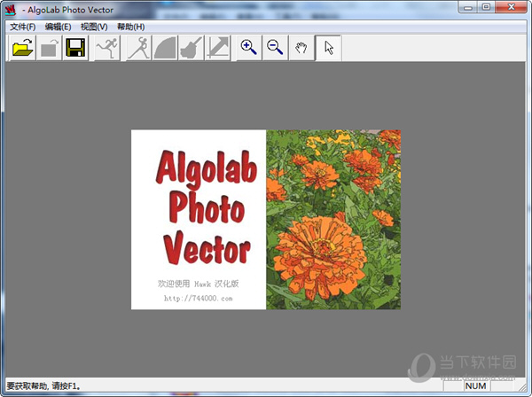This screenshot has height=397, width=532.
Task: Click the dancing figure toolbar icon
Action: pos(139,48)
